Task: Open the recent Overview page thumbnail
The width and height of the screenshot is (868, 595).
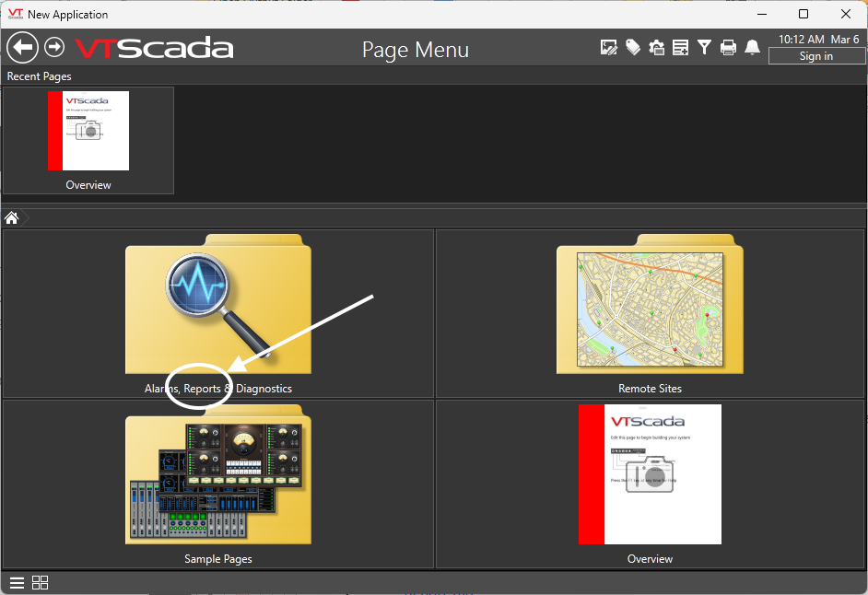Action: coord(88,139)
